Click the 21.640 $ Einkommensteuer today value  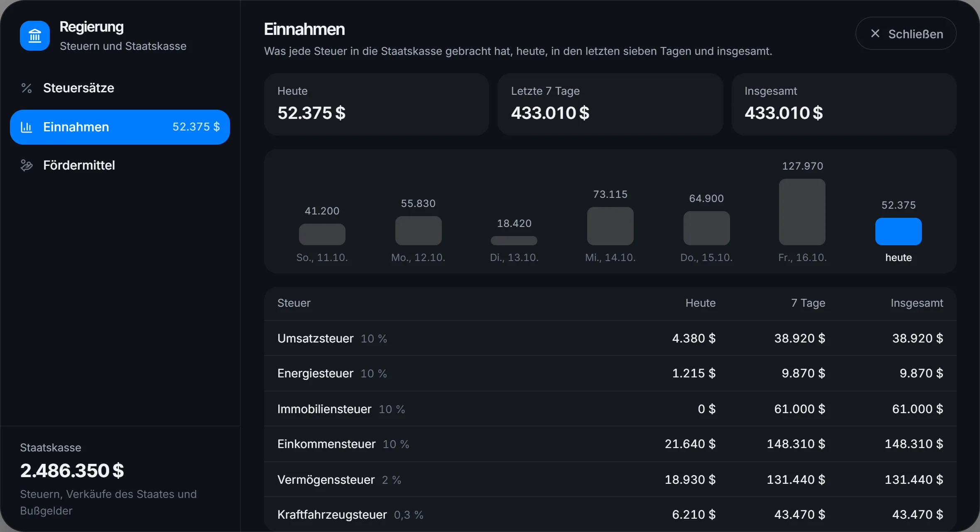click(x=690, y=444)
